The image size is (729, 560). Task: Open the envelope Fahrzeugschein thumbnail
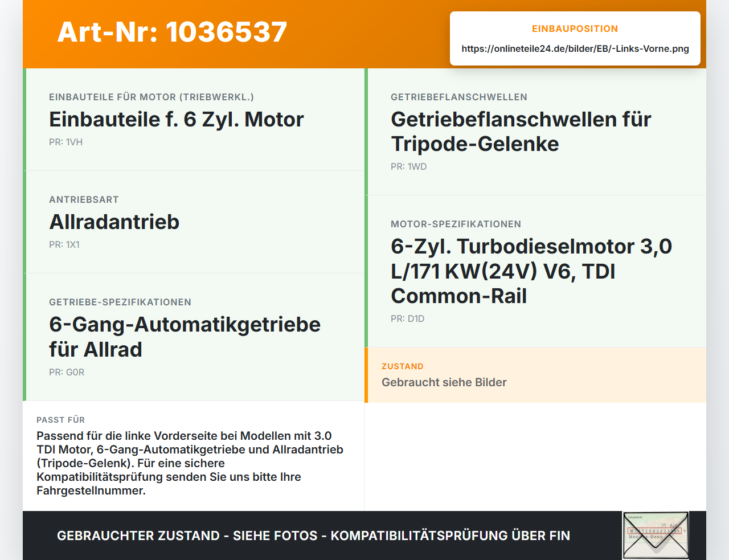pos(656,536)
